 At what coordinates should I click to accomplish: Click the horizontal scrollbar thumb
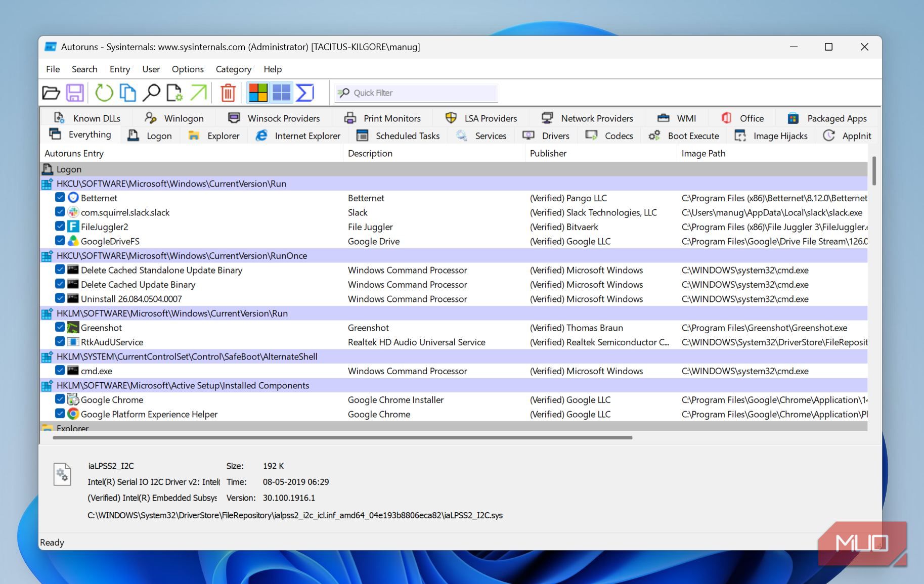click(342, 437)
